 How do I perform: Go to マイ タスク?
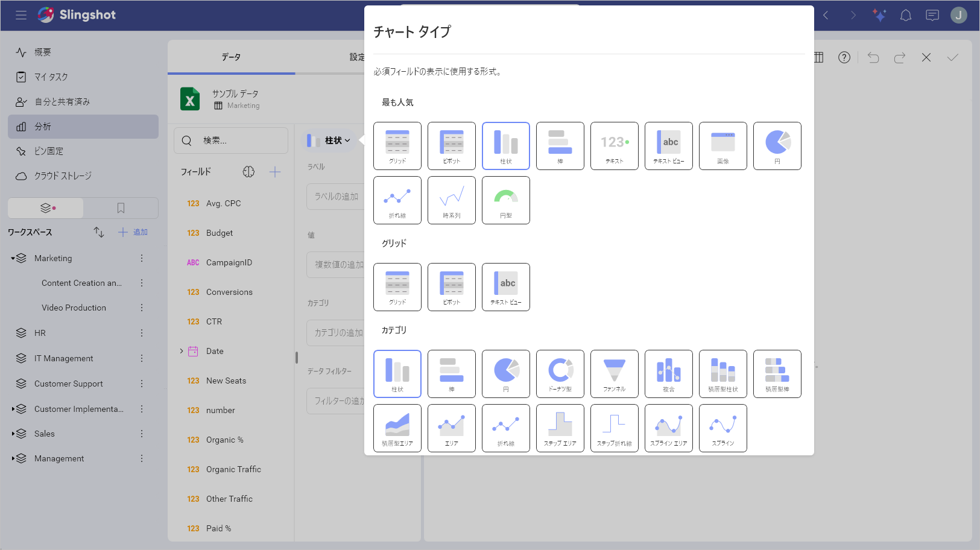coord(83,77)
